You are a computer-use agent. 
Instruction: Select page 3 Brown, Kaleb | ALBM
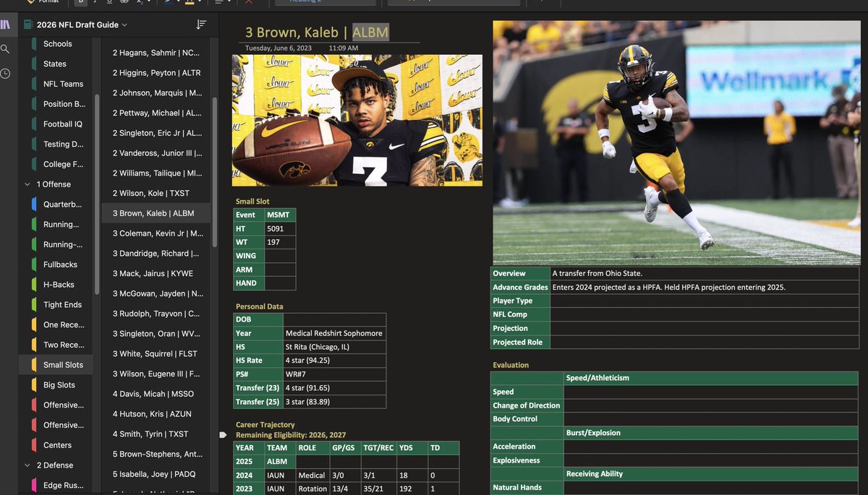coord(156,213)
